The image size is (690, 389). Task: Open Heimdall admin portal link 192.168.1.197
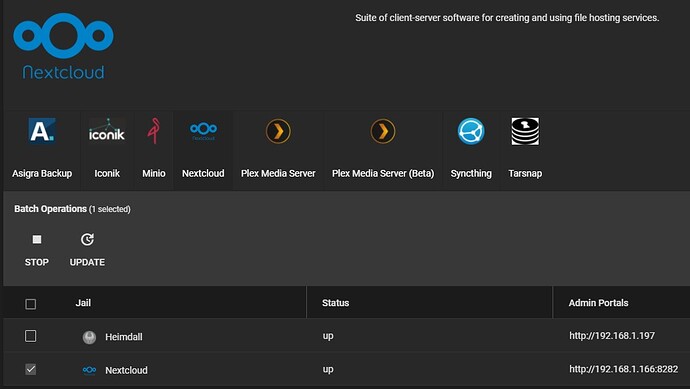coord(612,336)
